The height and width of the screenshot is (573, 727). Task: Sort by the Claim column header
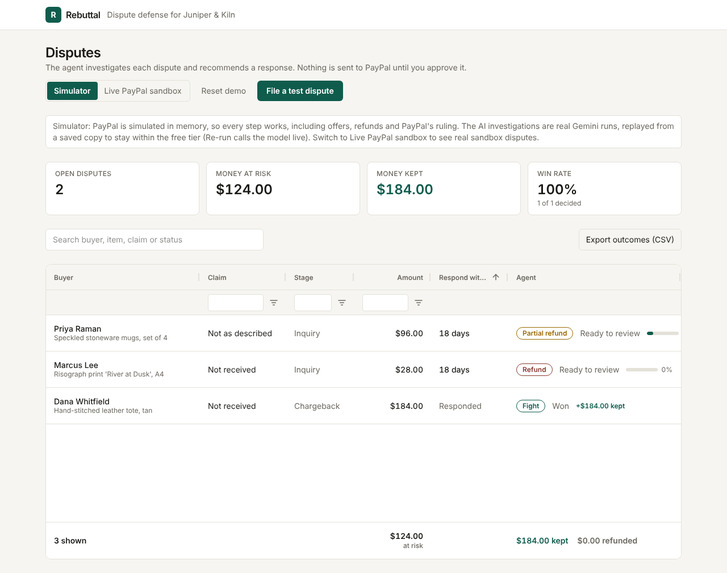(217, 277)
